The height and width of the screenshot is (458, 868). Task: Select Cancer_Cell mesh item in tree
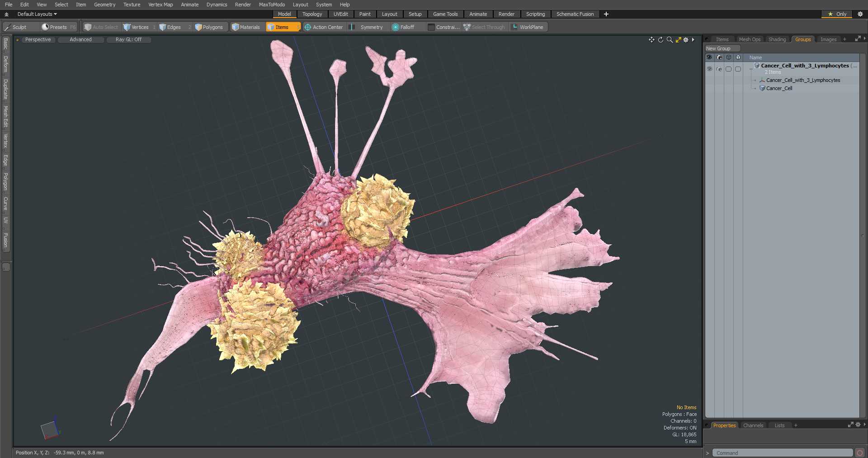pyautogui.click(x=779, y=88)
